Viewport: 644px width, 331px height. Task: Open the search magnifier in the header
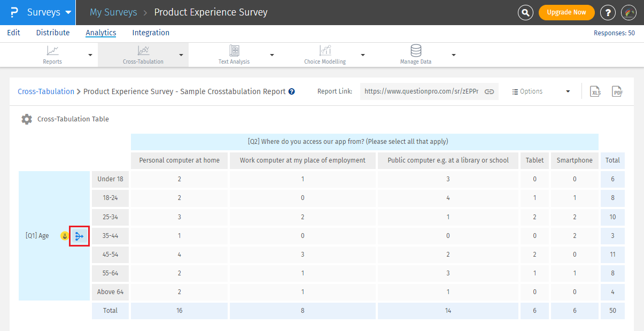(x=525, y=12)
